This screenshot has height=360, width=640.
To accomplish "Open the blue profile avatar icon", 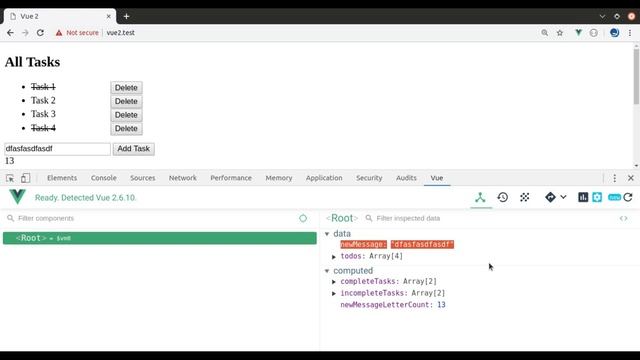I will point(614,33).
